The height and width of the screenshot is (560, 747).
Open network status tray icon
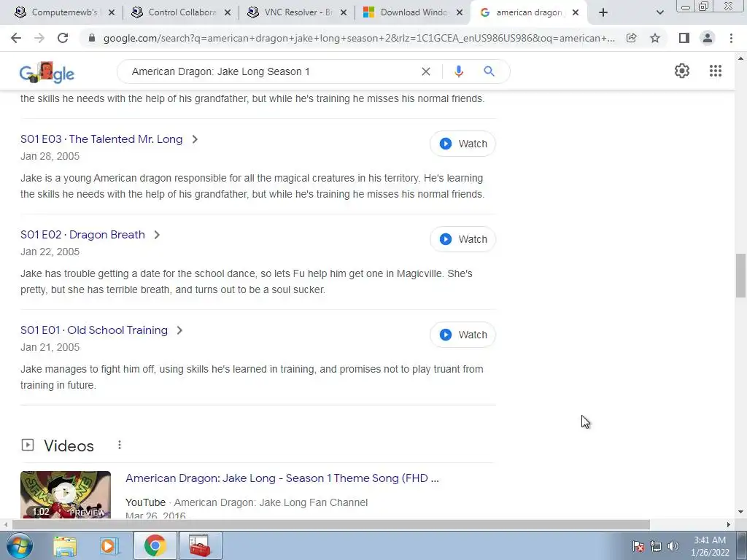(656, 546)
